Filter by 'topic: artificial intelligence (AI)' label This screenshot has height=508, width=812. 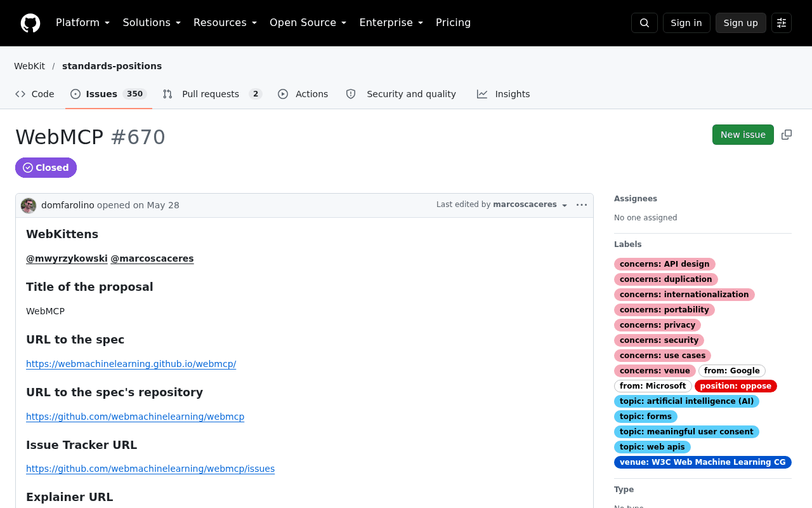686,401
